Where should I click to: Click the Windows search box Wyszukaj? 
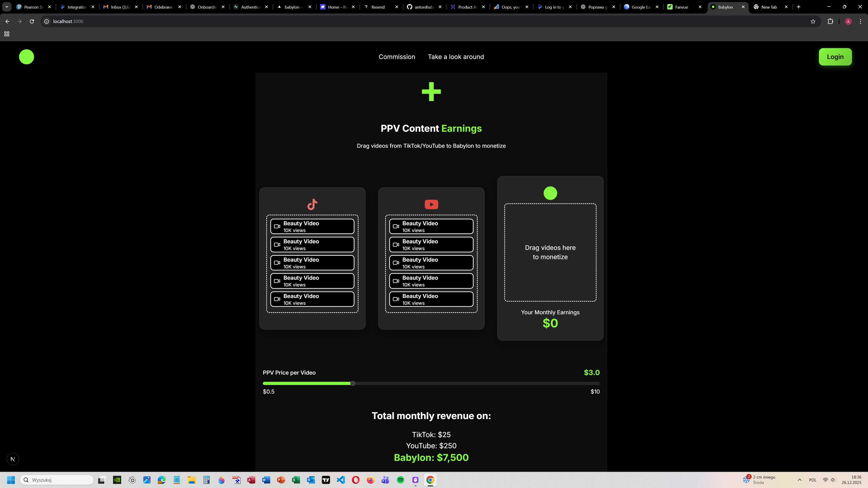pyautogui.click(x=57, y=480)
